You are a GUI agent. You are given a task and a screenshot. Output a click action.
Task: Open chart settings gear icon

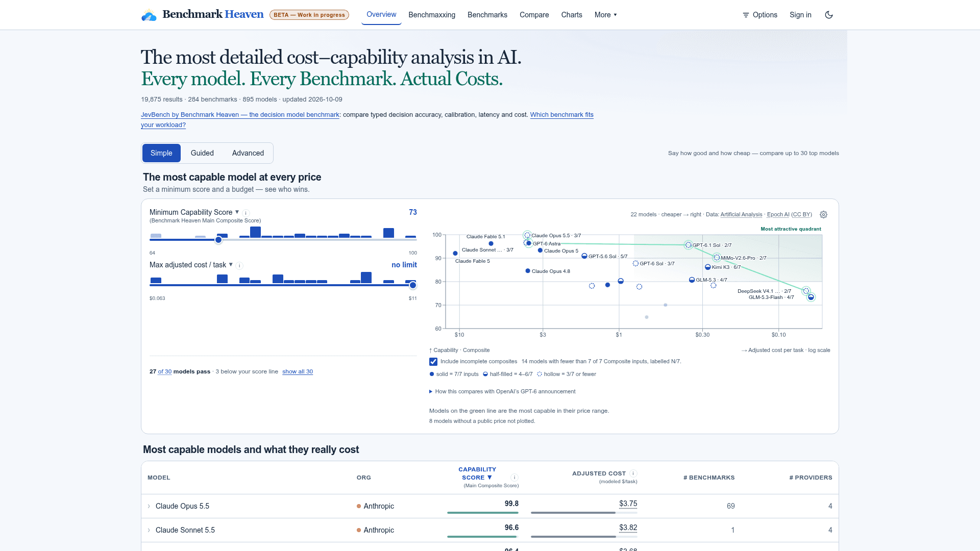coord(823,215)
